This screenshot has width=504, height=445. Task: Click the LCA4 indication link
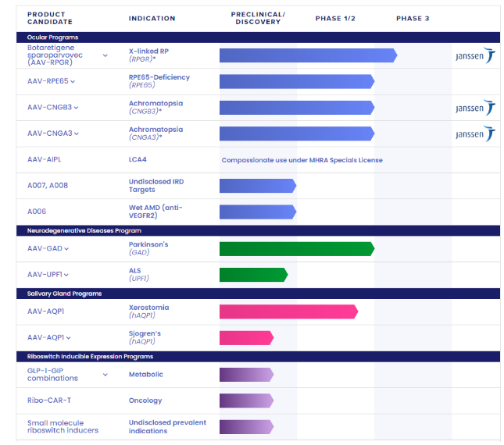pyautogui.click(x=138, y=160)
